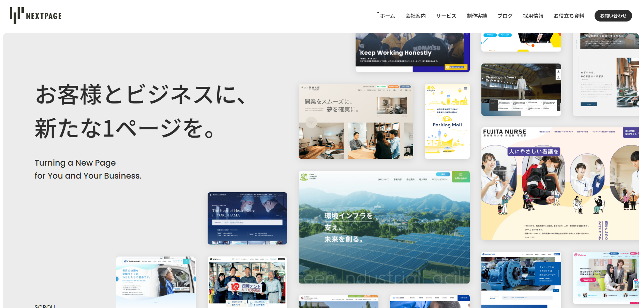
Task: Open the blue pump machinery thumbnail
Action: pos(521,279)
